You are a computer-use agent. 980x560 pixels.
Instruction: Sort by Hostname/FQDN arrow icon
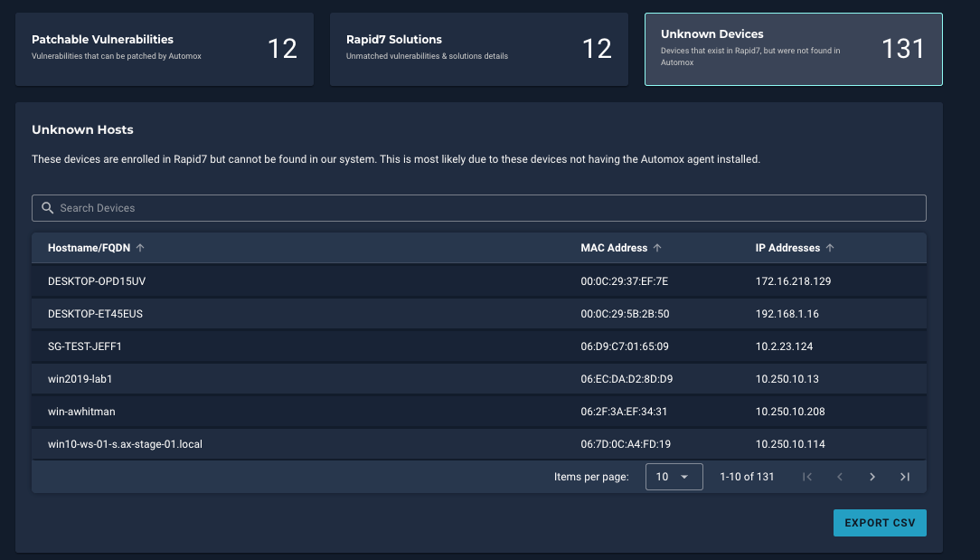140,248
